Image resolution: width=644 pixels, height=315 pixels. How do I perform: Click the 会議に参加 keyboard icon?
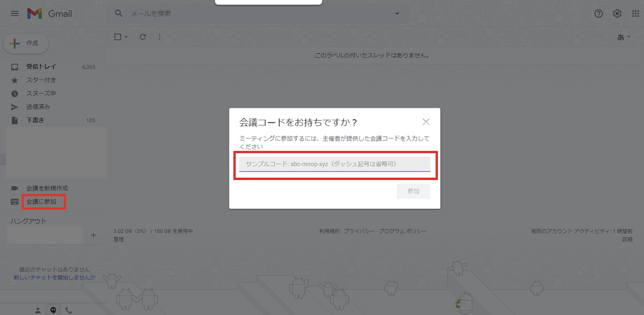tap(14, 202)
